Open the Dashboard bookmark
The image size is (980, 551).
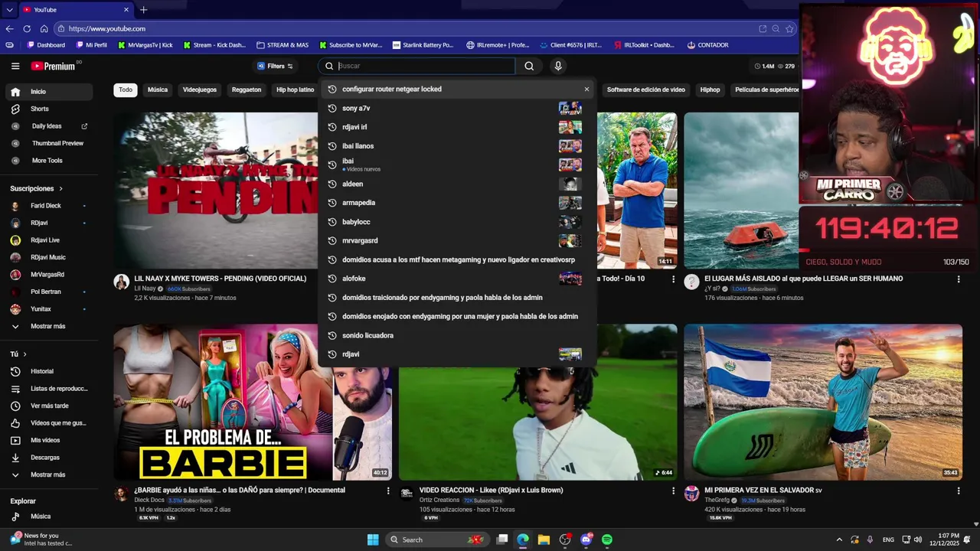(x=46, y=45)
